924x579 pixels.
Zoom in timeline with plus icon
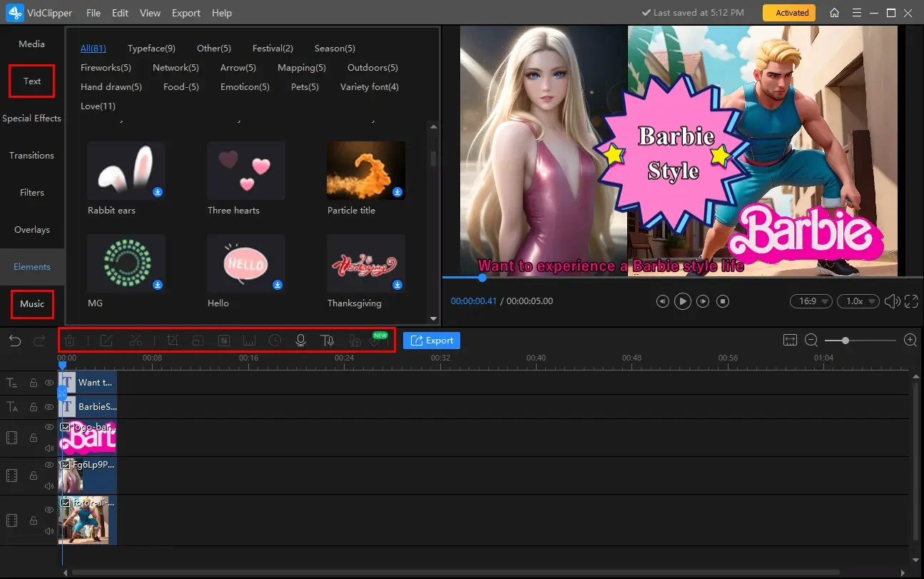click(x=910, y=341)
